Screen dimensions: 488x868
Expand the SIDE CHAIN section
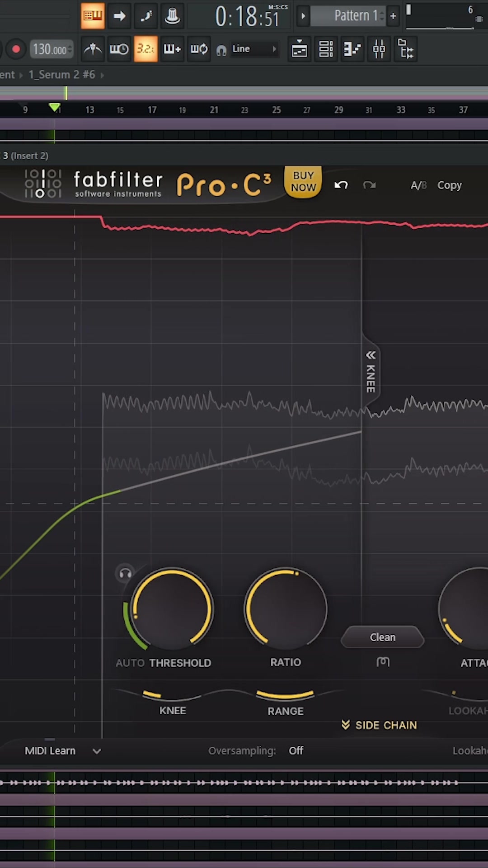[379, 725]
